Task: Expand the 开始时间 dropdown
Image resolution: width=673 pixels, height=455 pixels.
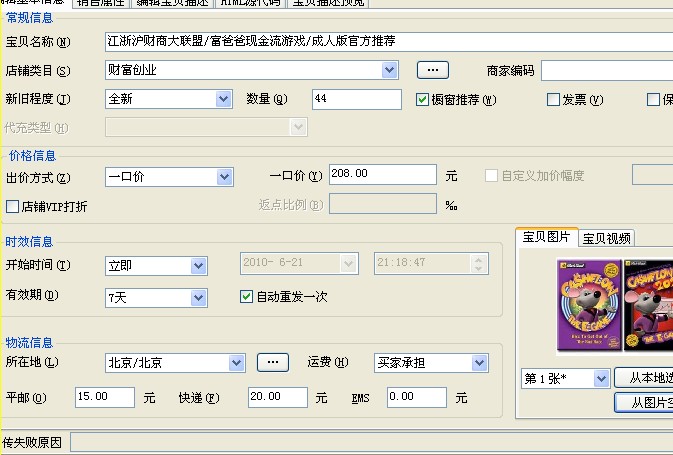Action: [198, 266]
